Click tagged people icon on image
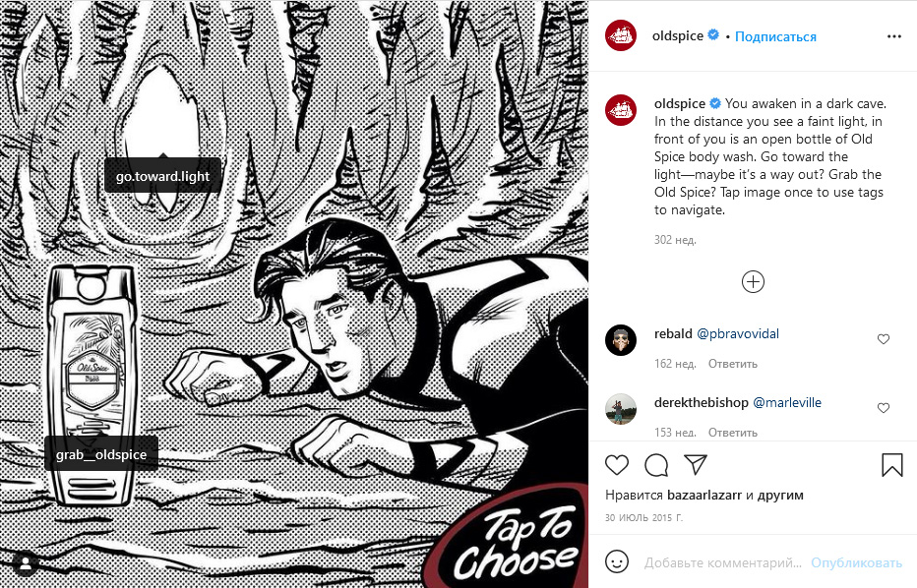The height and width of the screenshot is (588, 917). point(26,563)
